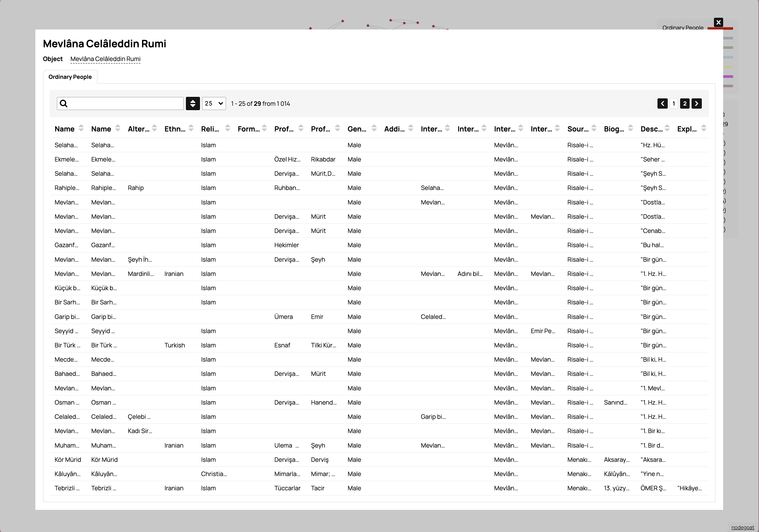This screenshot has width=759, height=532.
Task: Sort the Name column using its arrows
Action: 82,128
